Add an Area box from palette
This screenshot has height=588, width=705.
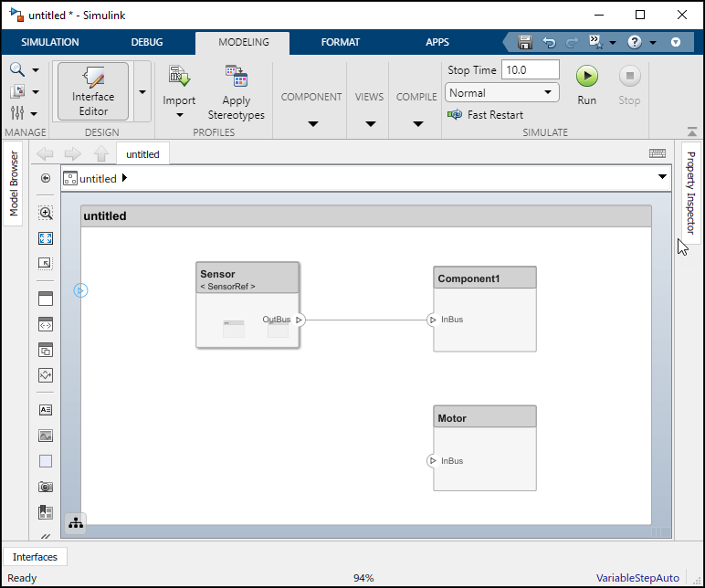46,461
